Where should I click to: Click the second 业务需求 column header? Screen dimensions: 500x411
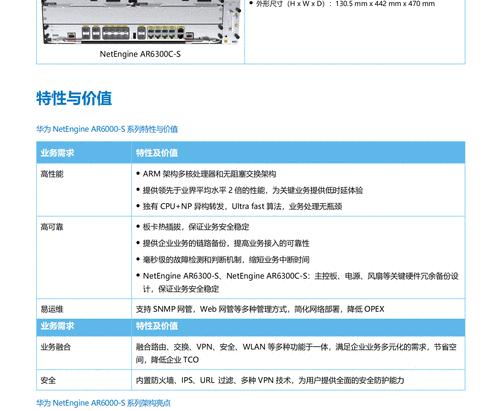click(x=57, y=326)
